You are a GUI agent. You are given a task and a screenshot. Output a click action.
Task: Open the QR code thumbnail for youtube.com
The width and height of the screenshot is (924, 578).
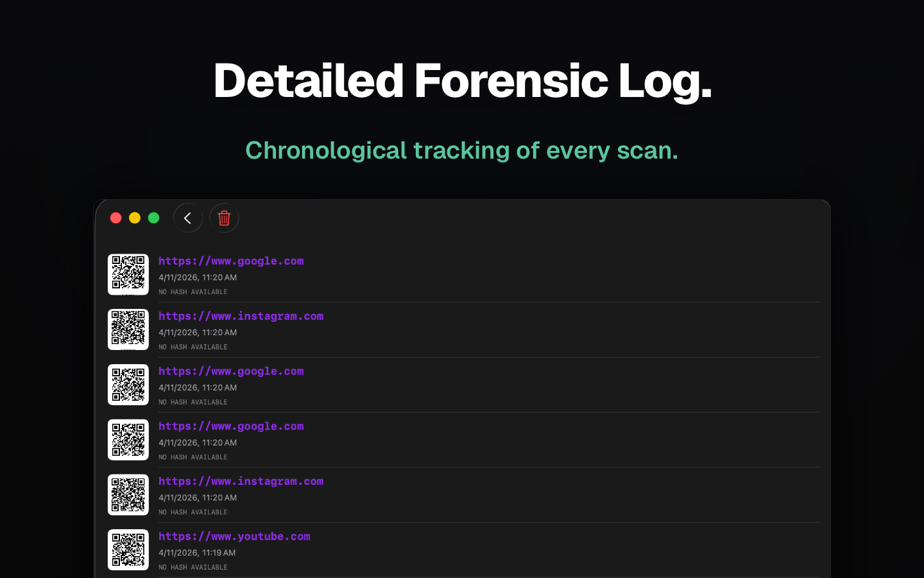128,550
